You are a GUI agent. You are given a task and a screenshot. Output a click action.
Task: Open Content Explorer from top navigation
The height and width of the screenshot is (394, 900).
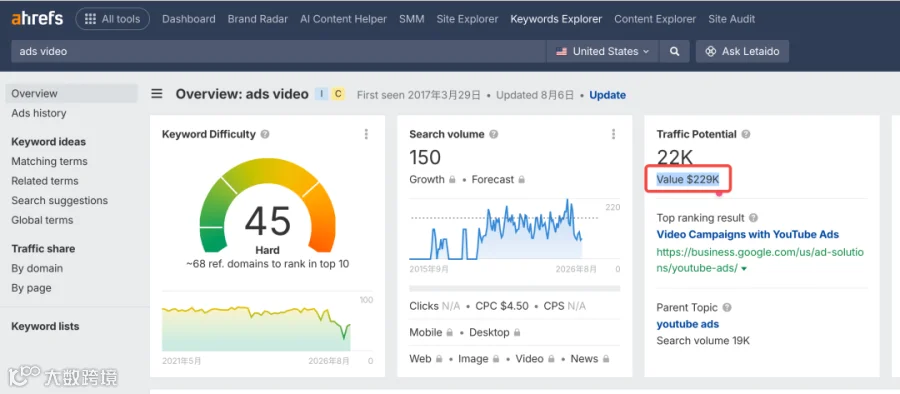point(655,19)
